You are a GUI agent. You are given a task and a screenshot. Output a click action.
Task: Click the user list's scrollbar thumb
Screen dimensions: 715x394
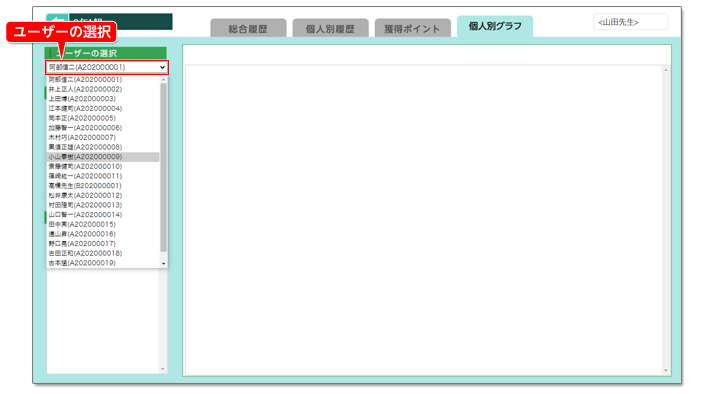pos(164,167)
